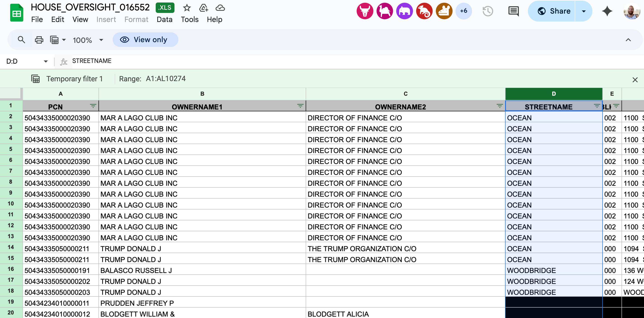The image size is (644, 318).
Task: Open the Google Sheets home icon
Action: pyautogui.click(x=17, y=13)
